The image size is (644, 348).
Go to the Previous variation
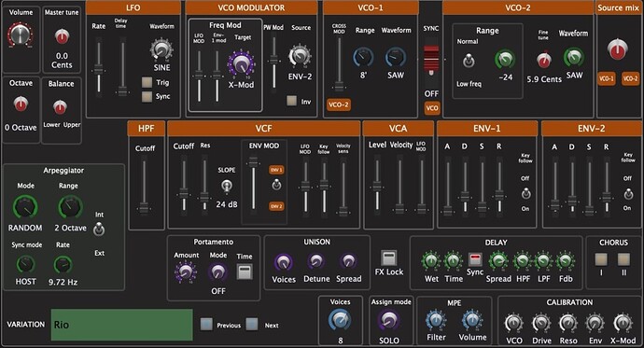(x=206, y=324)
